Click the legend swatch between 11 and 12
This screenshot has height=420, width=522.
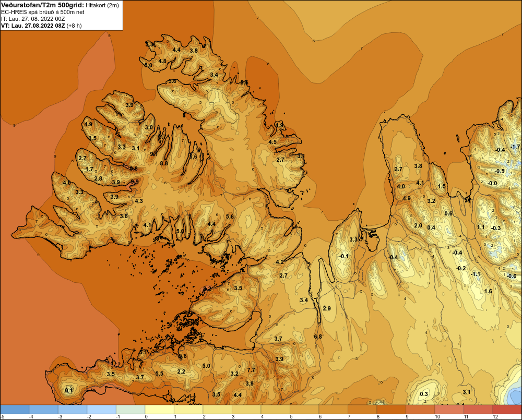478,410
